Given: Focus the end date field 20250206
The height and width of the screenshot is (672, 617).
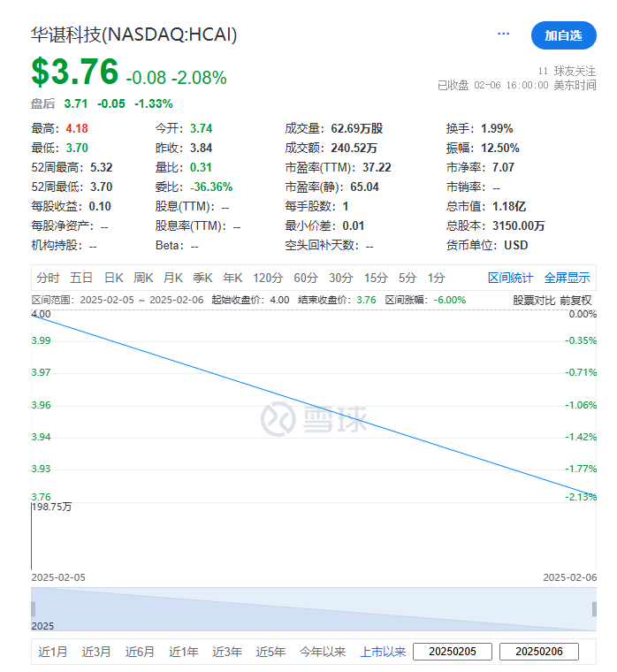Looking at the screenshot, I should tap(539, 652).
